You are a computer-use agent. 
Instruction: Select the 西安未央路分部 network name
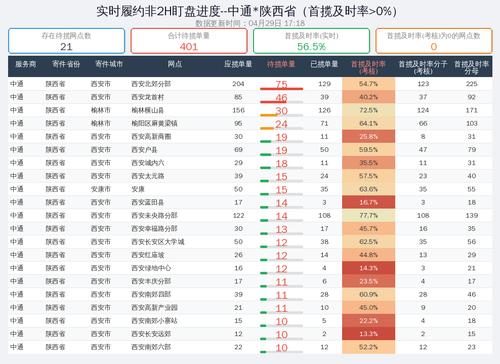[154, 216]
